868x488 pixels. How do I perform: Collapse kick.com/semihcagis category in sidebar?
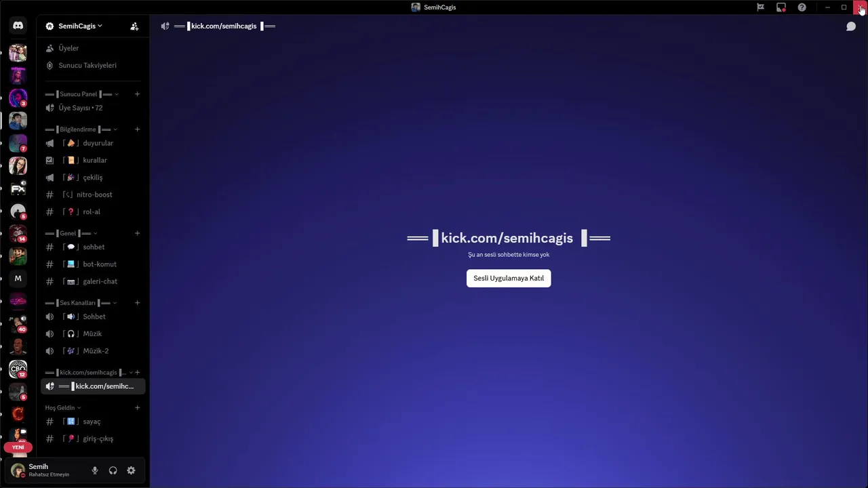pyautogui.click(x=88, y=373)
